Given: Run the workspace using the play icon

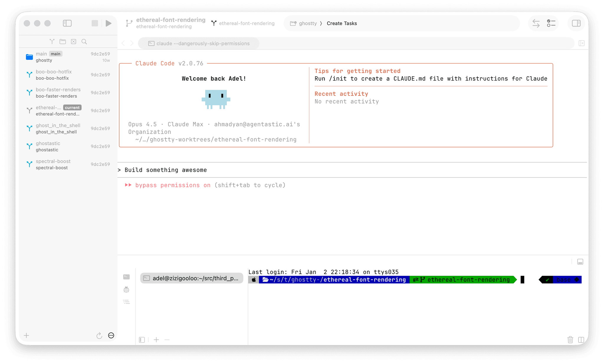Looking at the screenshot, I should 109,23.
